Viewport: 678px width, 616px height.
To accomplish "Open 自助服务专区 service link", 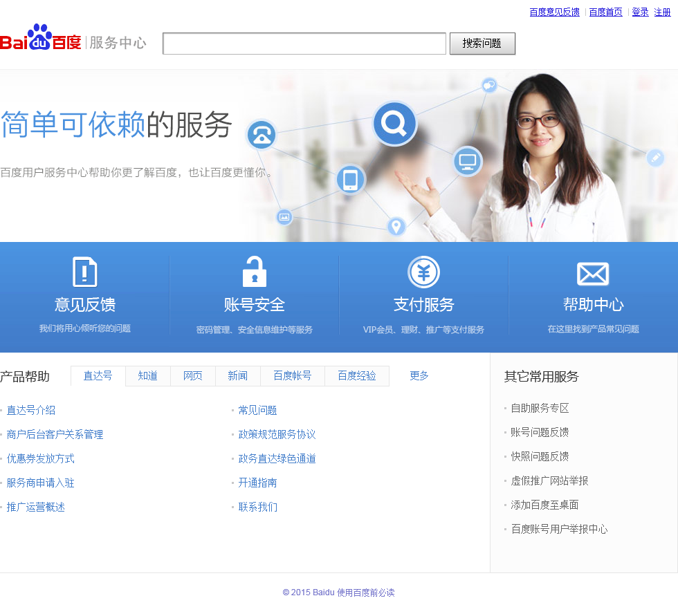I will tap(540, 408).
